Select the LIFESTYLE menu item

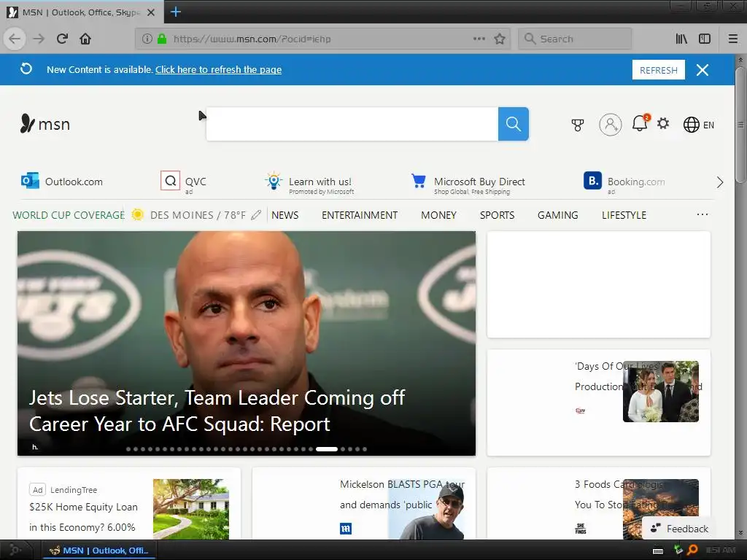pyautogui.click(x=624, y=215)
